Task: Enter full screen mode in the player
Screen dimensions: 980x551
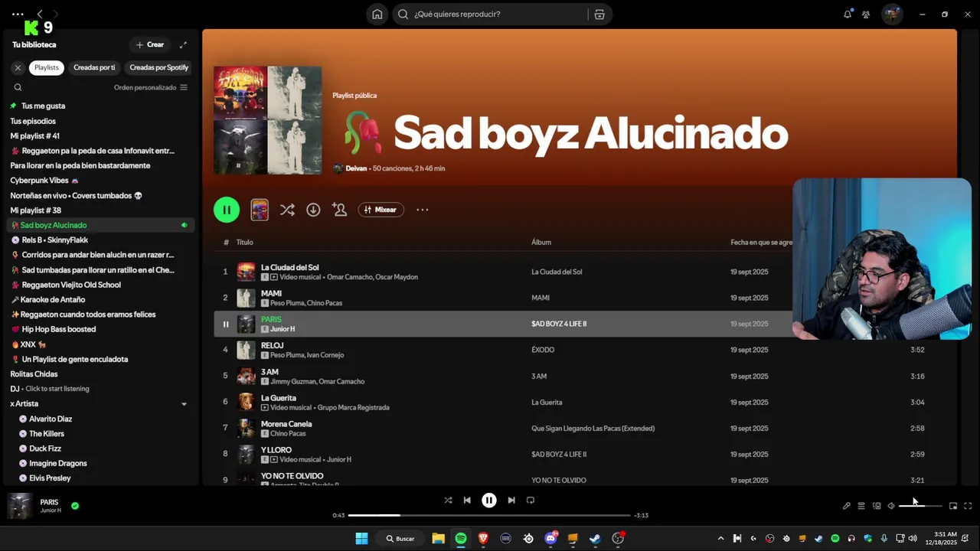Action: (968, 506)
